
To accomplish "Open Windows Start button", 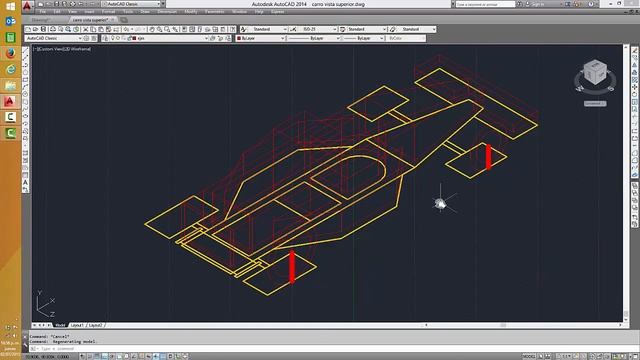I will pos(11,6).
